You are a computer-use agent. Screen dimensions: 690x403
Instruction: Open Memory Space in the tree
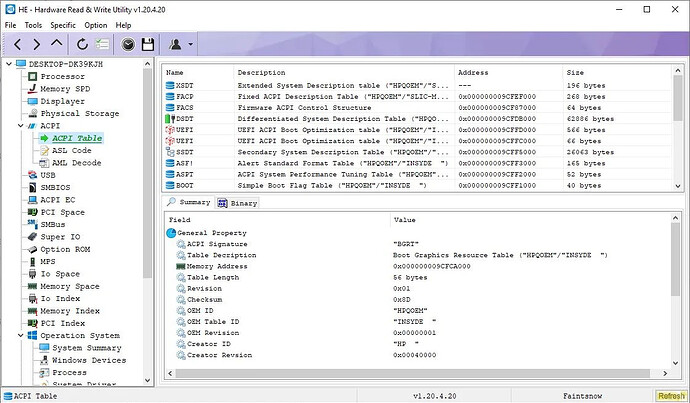click(70, 286)
